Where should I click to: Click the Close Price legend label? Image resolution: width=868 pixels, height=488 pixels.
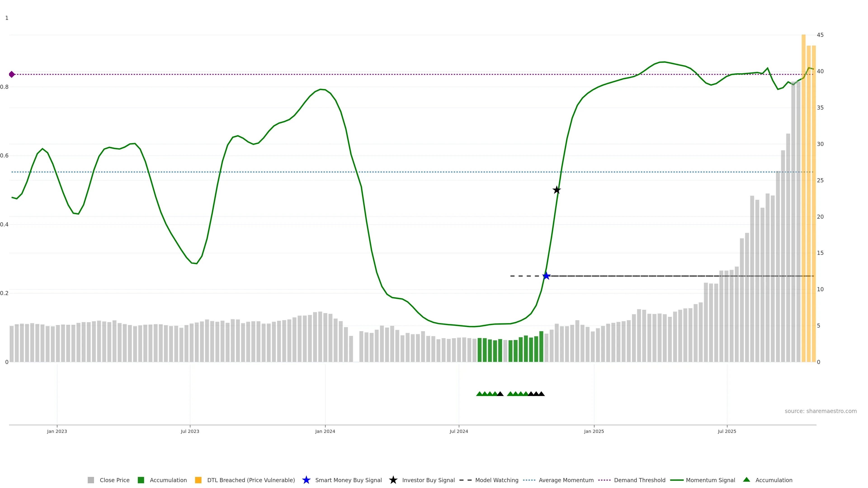[115, 480]
